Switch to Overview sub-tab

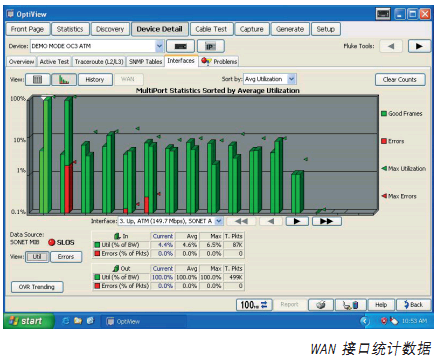[x=22, y=62]
